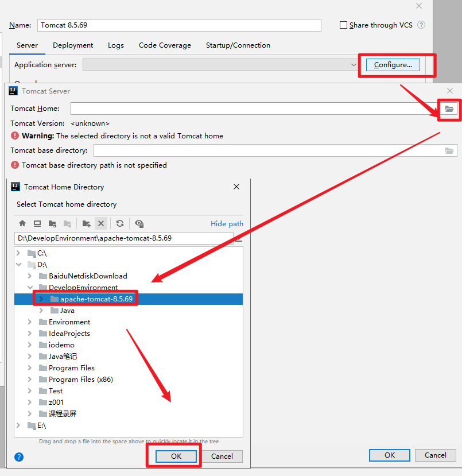Select the Environment folder in tree
The height and width of the screenshot is (476, 462).
(x=69, y=322)
